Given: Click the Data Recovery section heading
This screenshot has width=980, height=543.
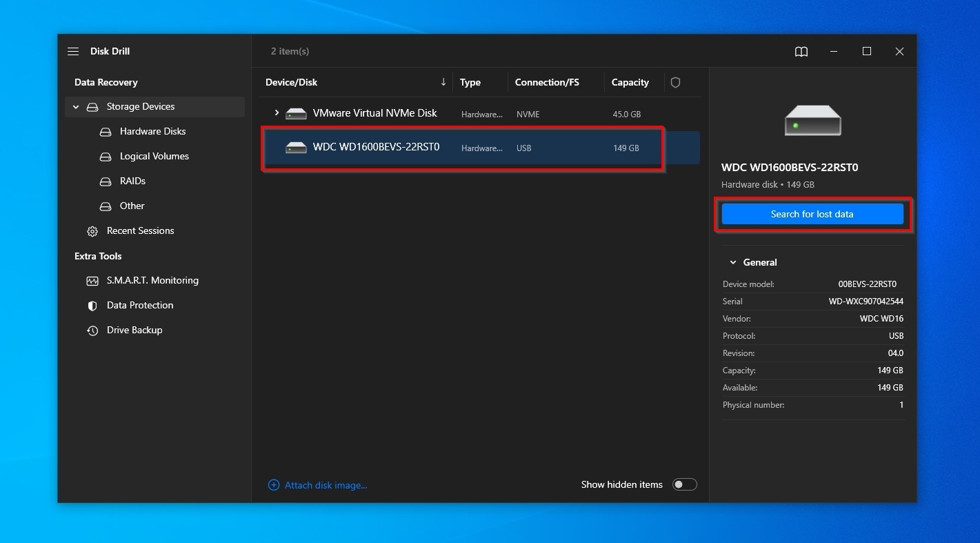Looking at the screenshot, I should tap(106, 82).
